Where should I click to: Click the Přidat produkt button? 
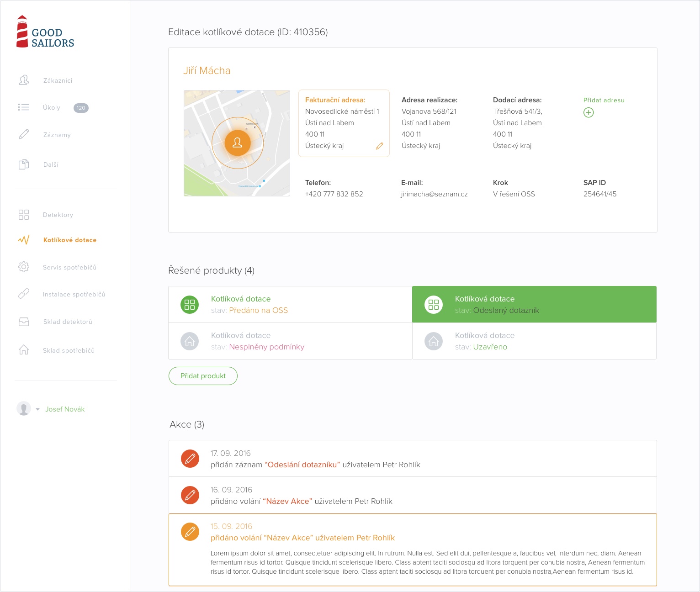[x=203, y=376]
